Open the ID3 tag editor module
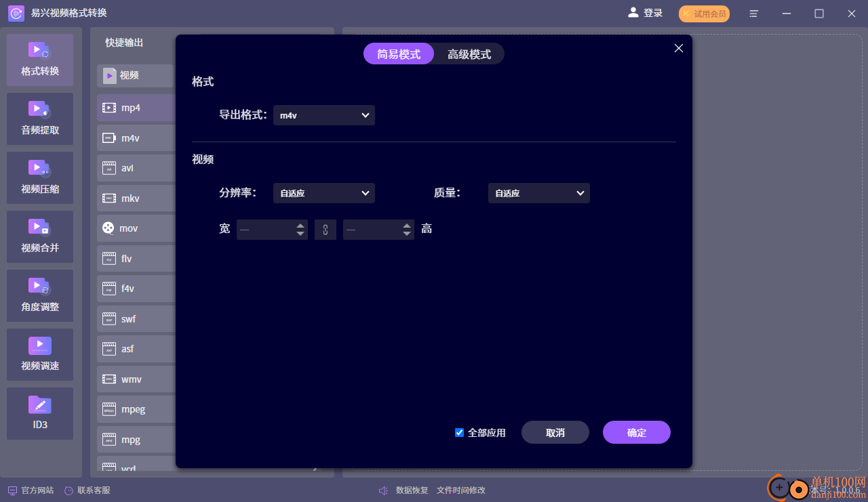 pos(40,413)
